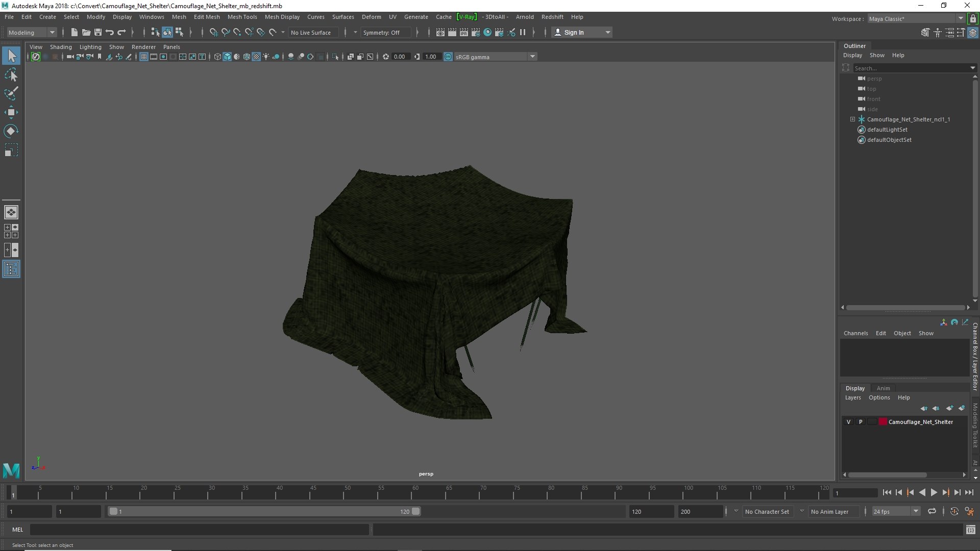The height and width of the screenshot is (551, 980).
Task: Open the viewport Shading menu
Action: tap(61, 47)
